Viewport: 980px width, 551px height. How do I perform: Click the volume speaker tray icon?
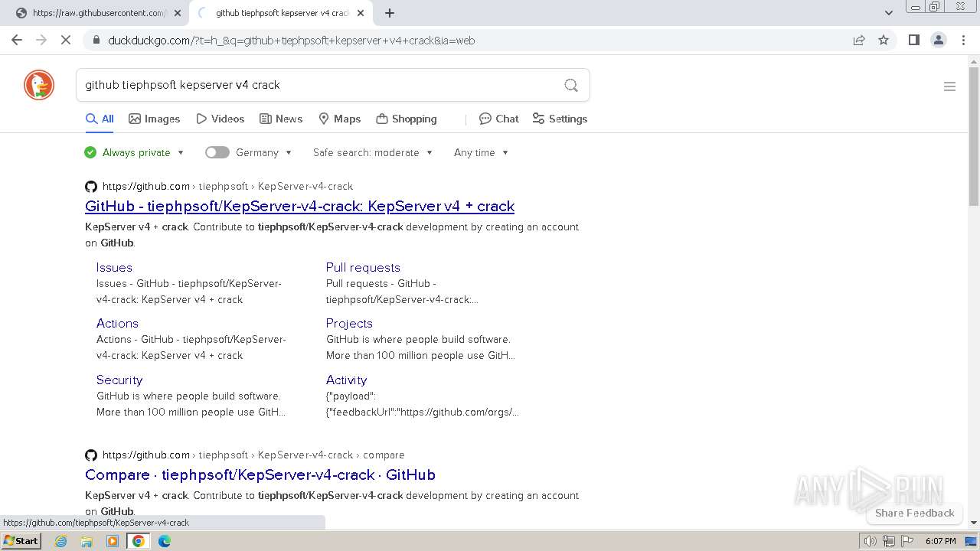coord(870,541)
